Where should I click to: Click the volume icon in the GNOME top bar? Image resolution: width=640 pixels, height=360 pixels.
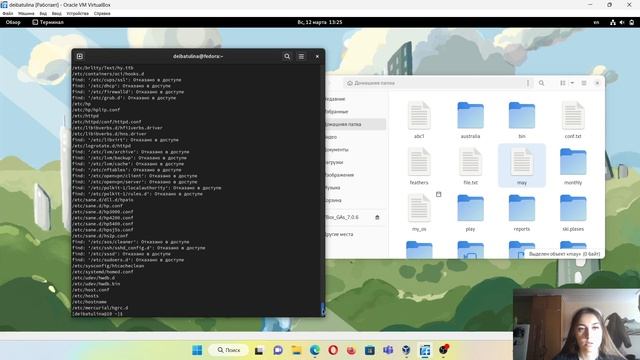[x=622, y=22]
